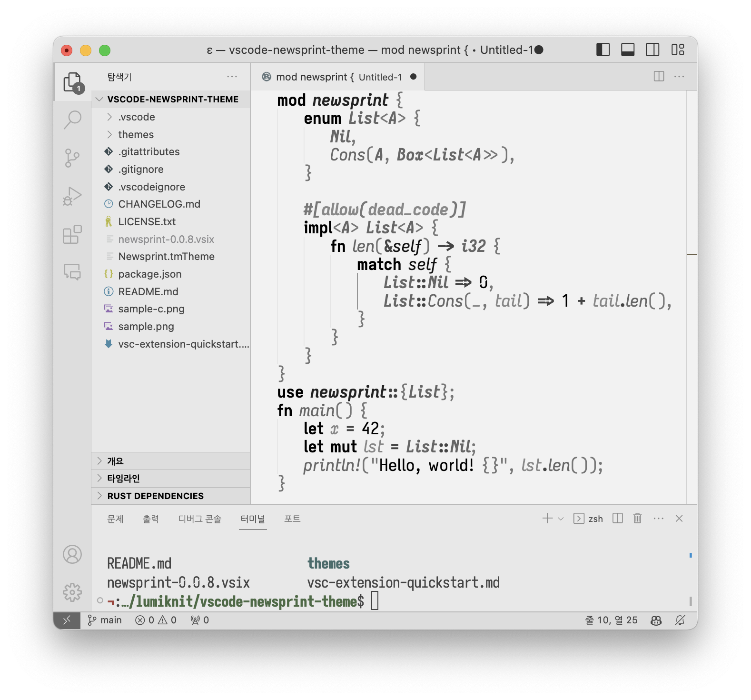The height and width of the screenshot is (700, 751).
Task: Open CHANGELOG.md file
Action: click(171, 204)
